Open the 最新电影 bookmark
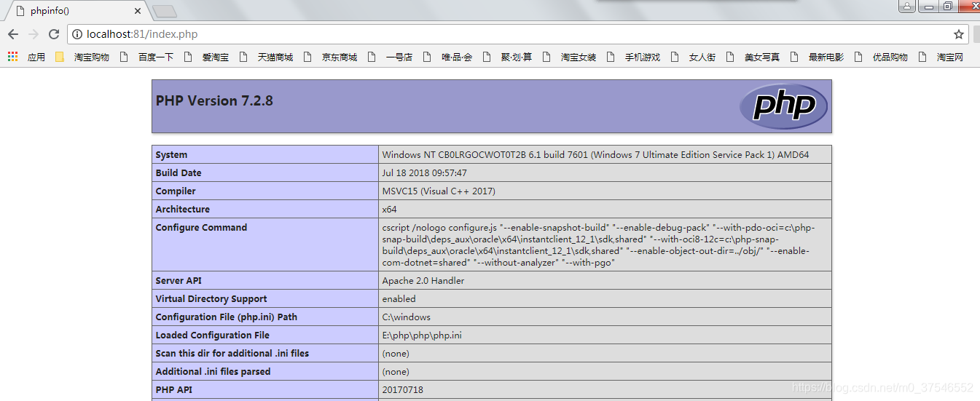Image resolution: width=980 pixels, height=401 pixels. tap(817, 57)
